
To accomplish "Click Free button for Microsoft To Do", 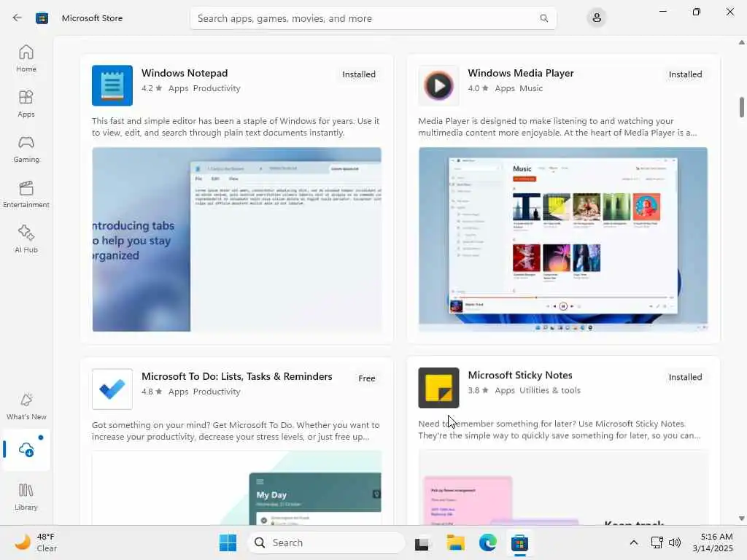I will click(367, 378).
